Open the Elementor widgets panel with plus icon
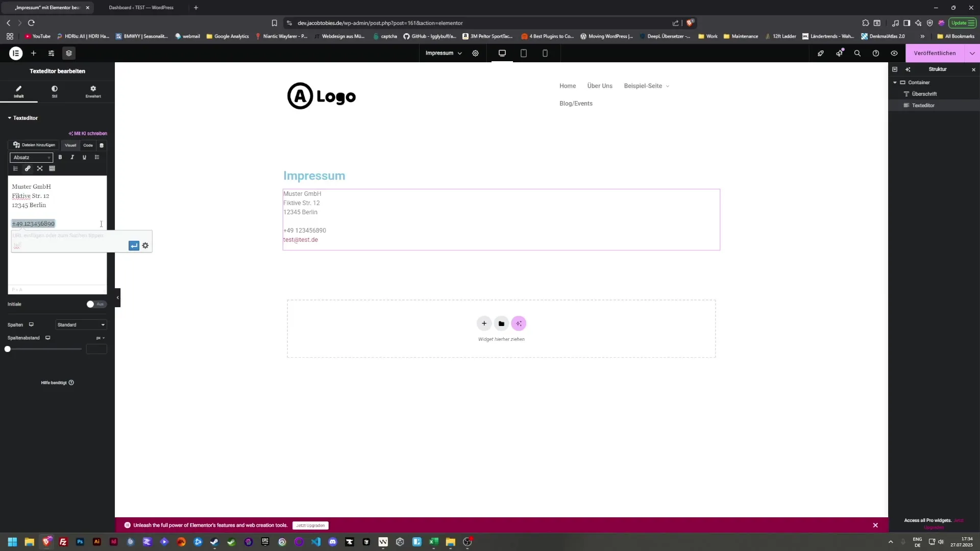 coord(34,53)
